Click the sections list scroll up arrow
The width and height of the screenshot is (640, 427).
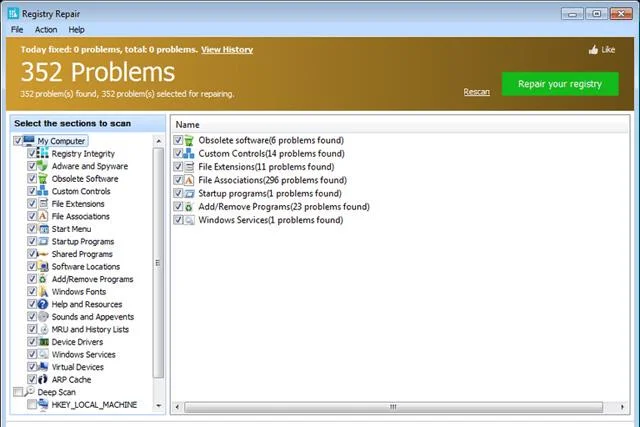[158, 141]
